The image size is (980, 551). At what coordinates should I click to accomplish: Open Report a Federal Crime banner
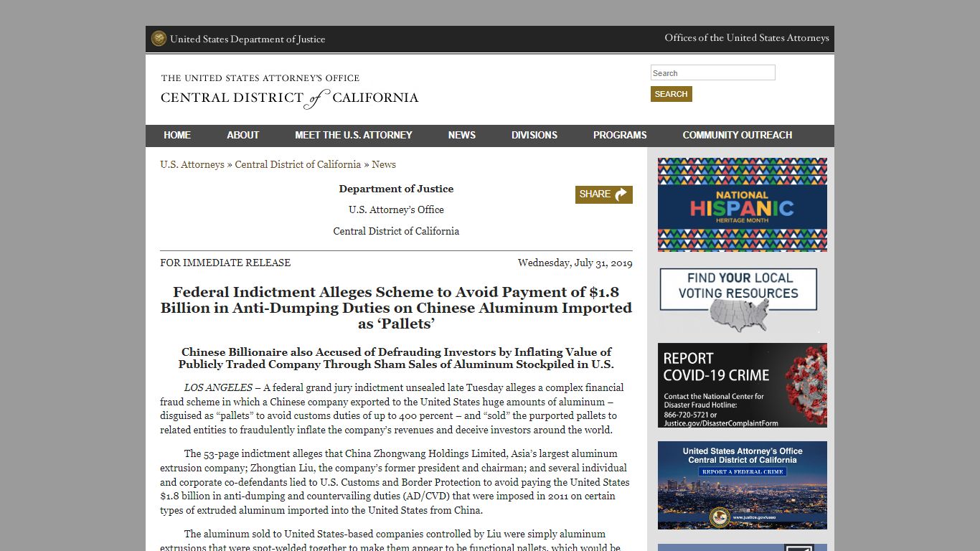tap(742, 485)
